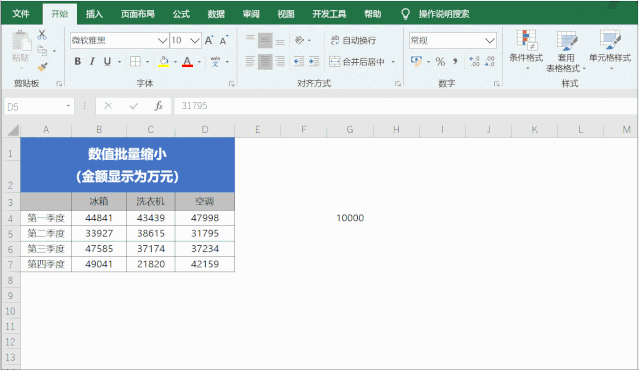
Task: Apply yellow fill color bucket
Action: coord(164,62)
